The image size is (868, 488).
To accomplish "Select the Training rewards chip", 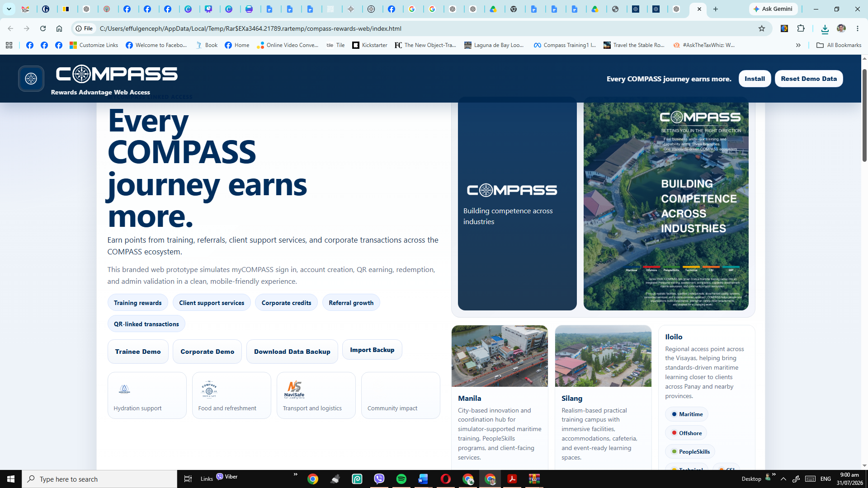I will click(137, 303).
